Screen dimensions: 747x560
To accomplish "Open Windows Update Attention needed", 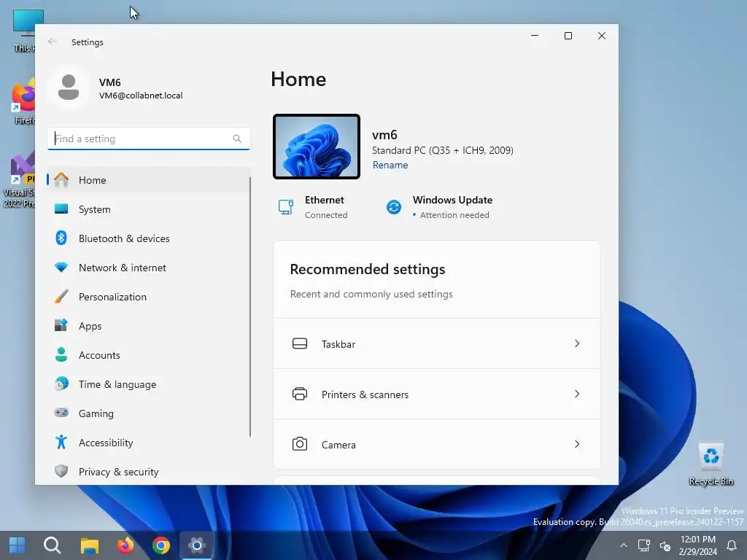I will pos(438,207).
